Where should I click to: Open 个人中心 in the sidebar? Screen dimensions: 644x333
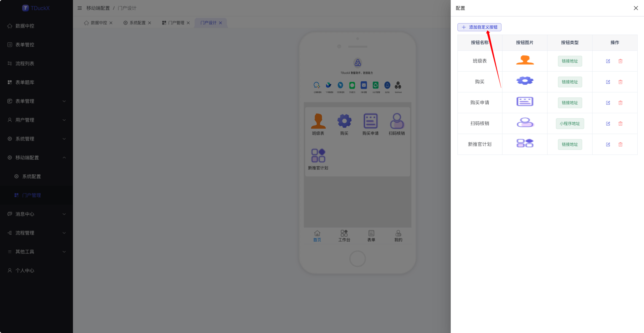point(36,270)
